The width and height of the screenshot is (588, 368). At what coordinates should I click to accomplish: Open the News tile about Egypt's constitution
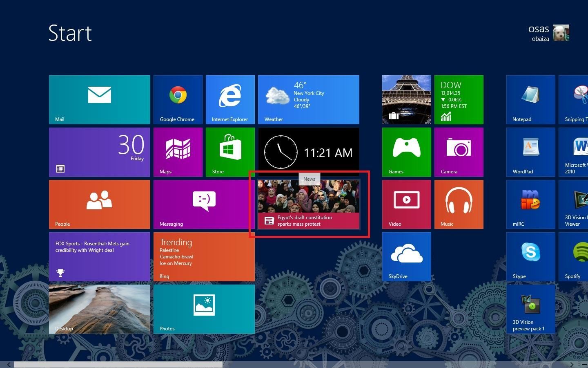coord(309,204)
